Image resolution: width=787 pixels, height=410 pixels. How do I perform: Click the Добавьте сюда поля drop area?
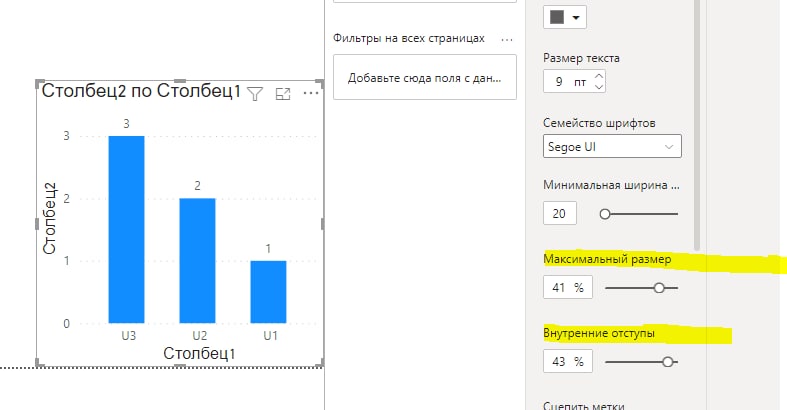pyautogui.click(x=425, y=77)
